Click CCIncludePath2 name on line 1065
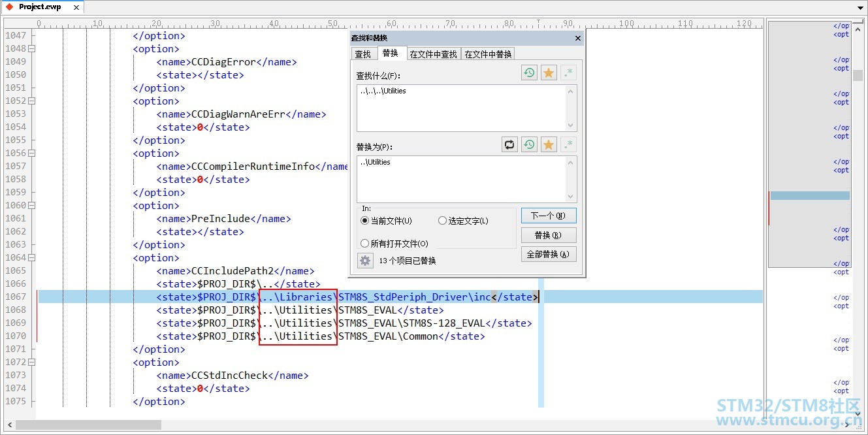The width and height of the screenshot is (868, 435). [x=232, y=271]
